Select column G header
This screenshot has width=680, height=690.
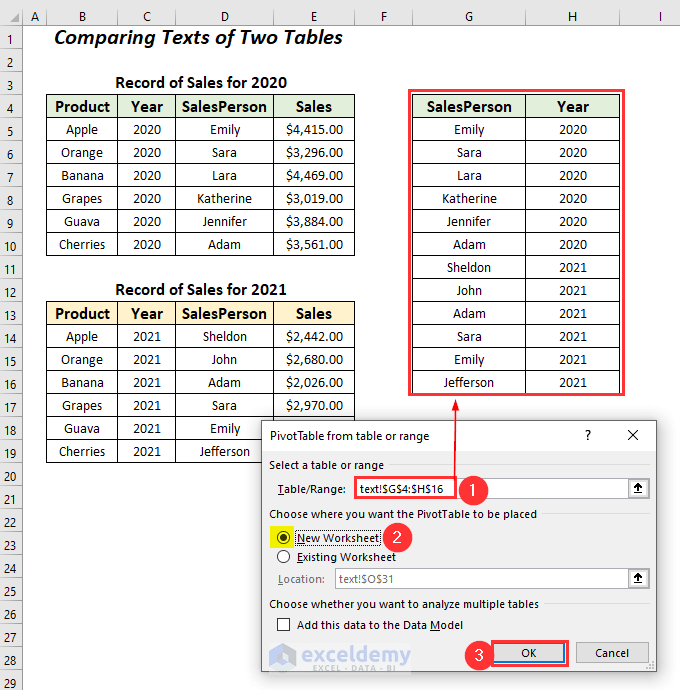[469, 17]
